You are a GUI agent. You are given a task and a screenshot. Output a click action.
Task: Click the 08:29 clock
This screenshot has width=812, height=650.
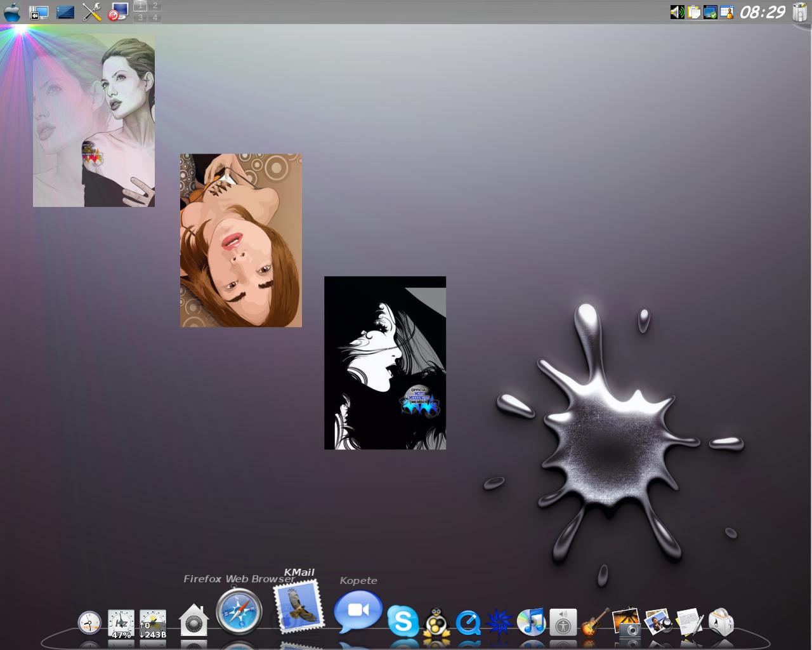coord(763,12)
